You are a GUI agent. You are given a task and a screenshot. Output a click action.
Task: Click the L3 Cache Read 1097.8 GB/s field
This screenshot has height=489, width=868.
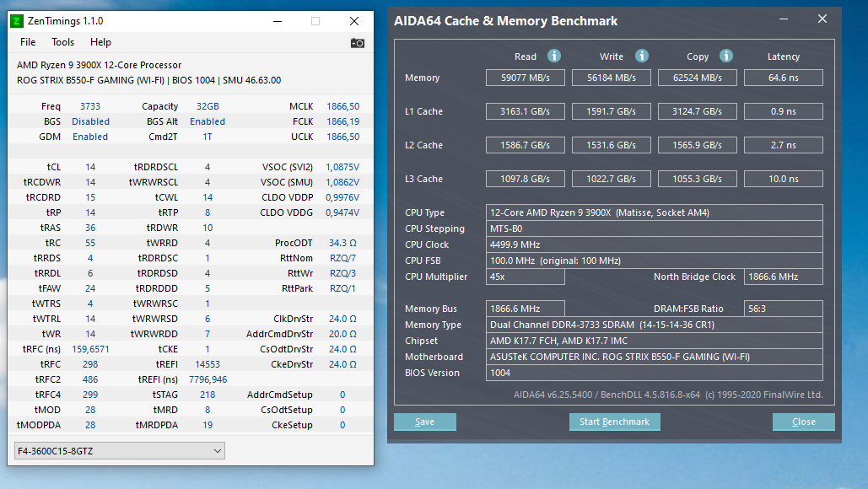(x=526, y=179)
